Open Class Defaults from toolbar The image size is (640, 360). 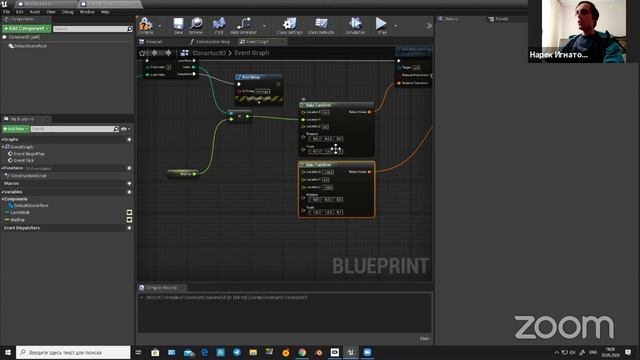[x=321, y=25]
